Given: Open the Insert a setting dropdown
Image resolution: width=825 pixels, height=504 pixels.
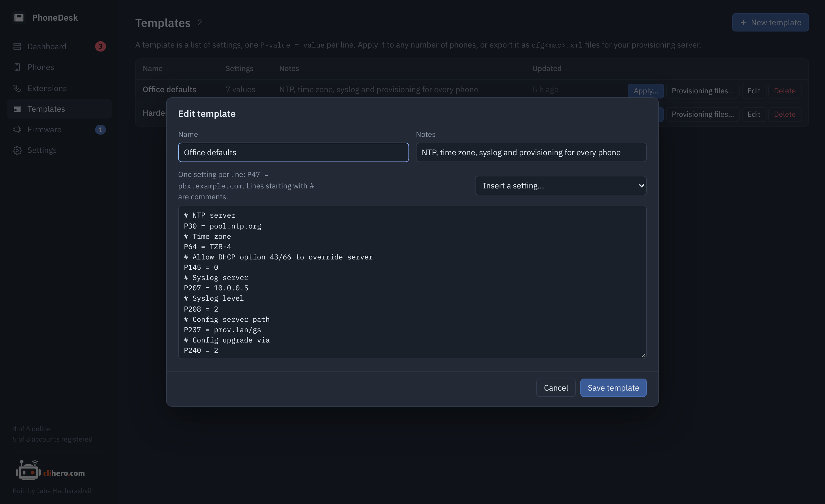Looking at the screenshot, I should 561,185.
